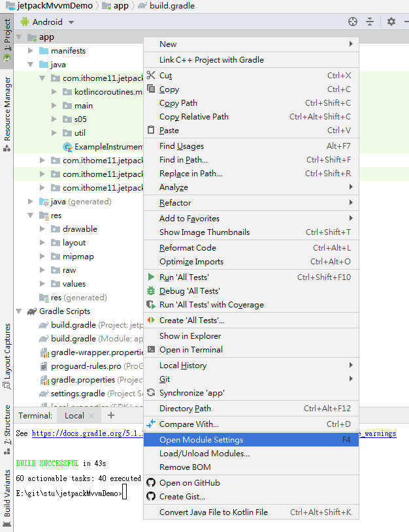Viewport: 409px width, 532px height.
Task: Click the Cut scissors icon
Action: coord(151,75)
